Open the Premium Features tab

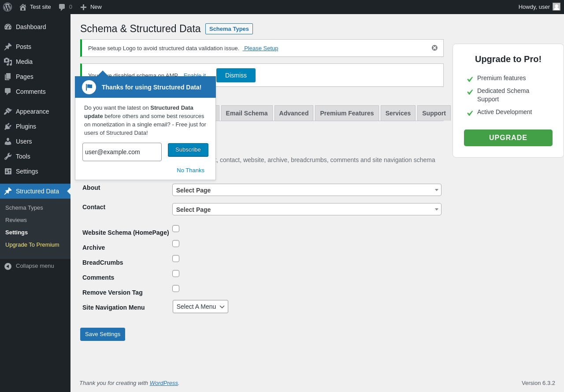[x=347, y=113]
